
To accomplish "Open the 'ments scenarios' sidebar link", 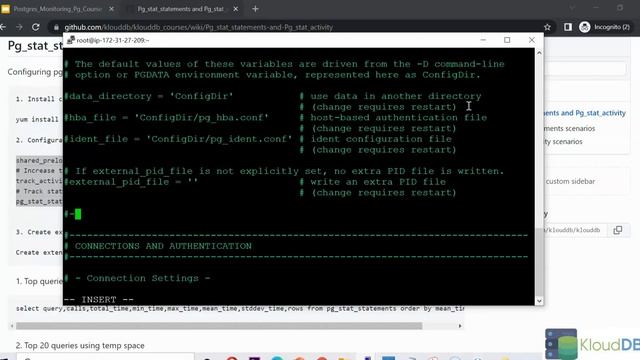I will click(569, 129).
